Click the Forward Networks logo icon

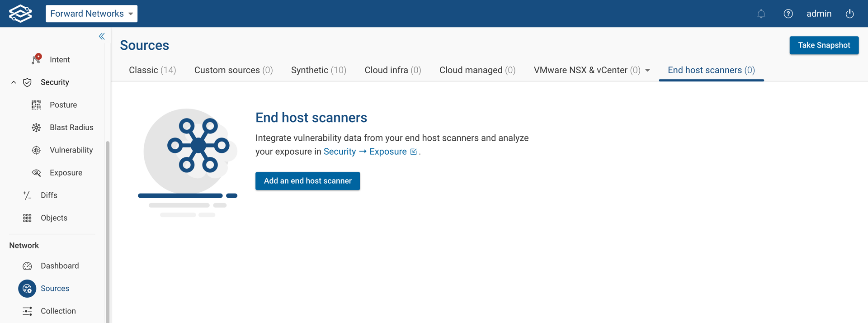coord(20,14)
